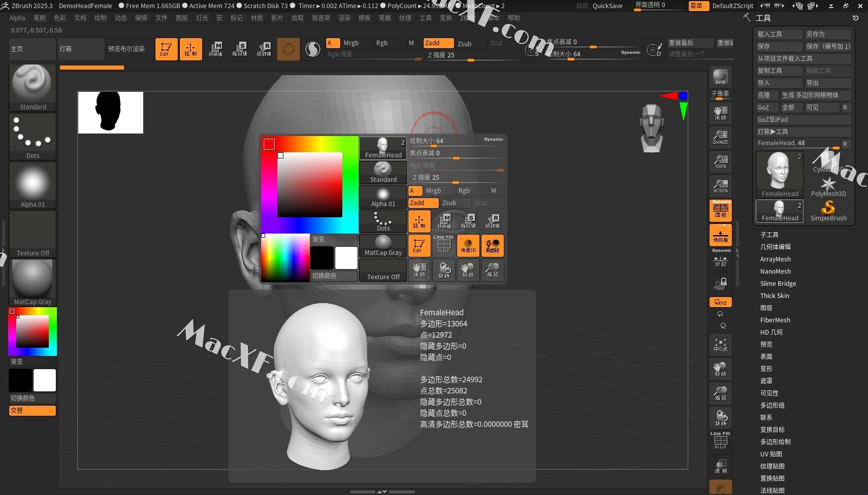The width and height of the screenshot is (868, 495).
Task: Open the Dots stroke selector on left shelf
Action: coord(33,136)
